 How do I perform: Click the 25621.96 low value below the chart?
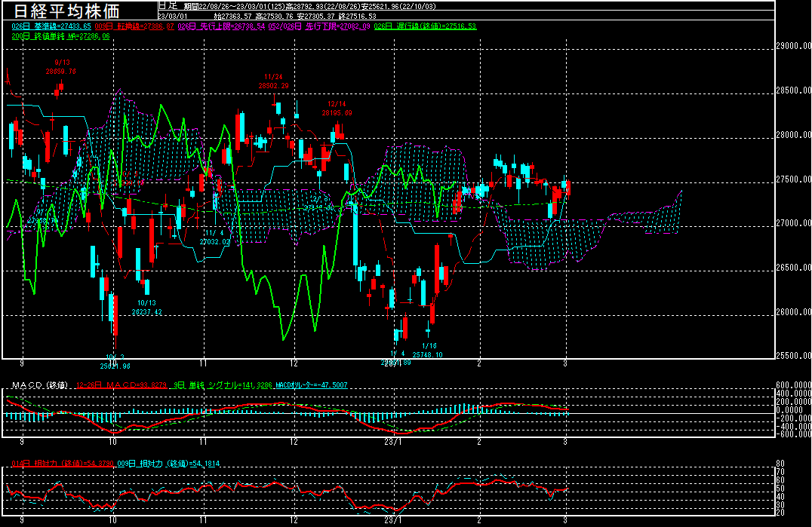pos(115,366)
